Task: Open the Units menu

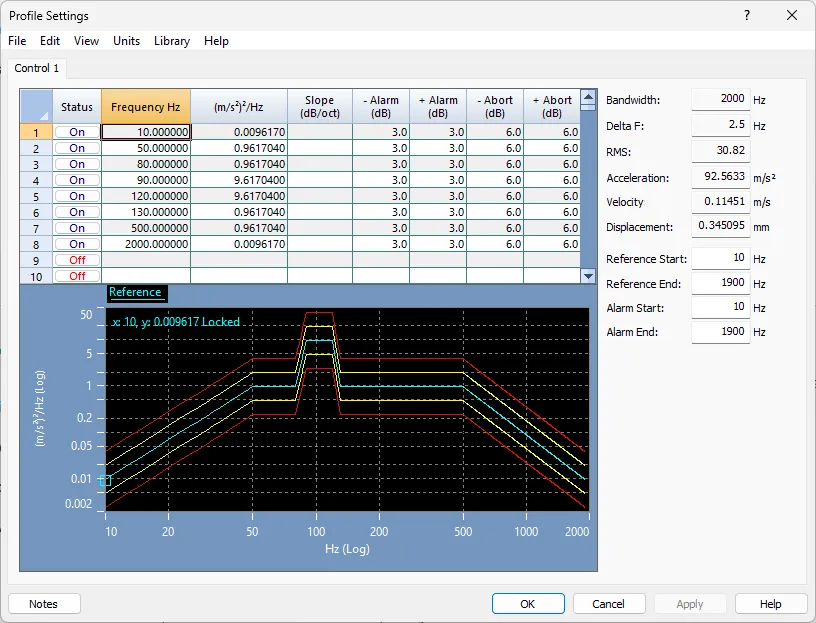Action: coord(126,41)
